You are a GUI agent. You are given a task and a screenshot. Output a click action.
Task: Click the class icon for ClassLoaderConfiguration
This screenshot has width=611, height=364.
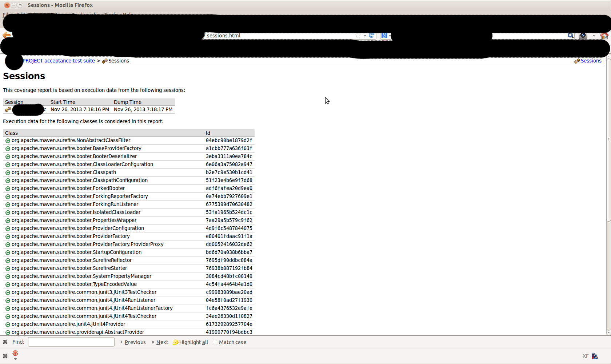pyautogui.click(x=8, y=165)
